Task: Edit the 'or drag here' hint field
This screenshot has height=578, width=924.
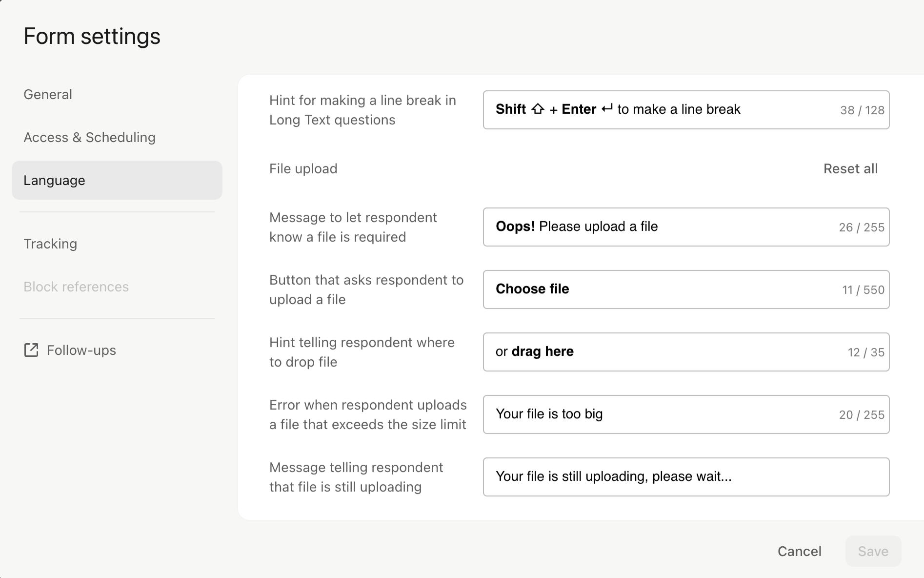Action: coord(686,352)
